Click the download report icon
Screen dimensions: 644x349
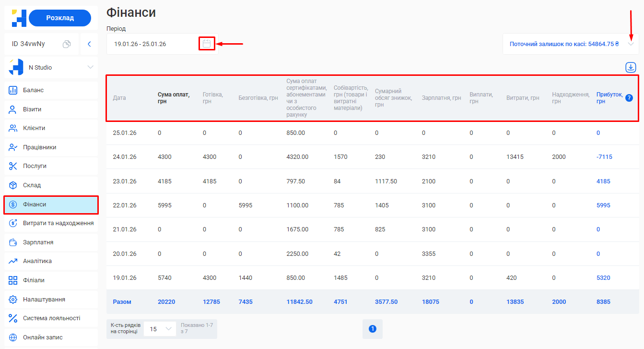tap(630, 68)
